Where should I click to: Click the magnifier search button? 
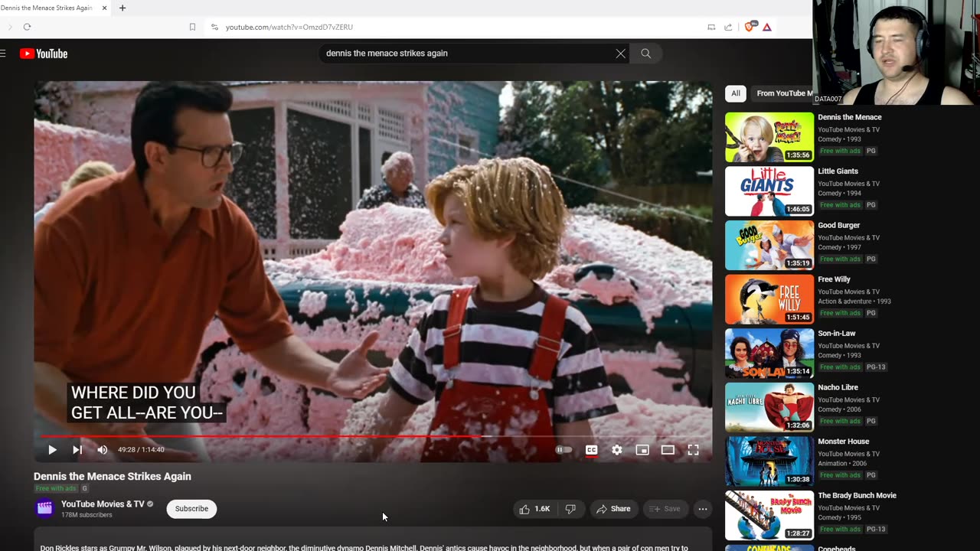[x=645, y=54]
